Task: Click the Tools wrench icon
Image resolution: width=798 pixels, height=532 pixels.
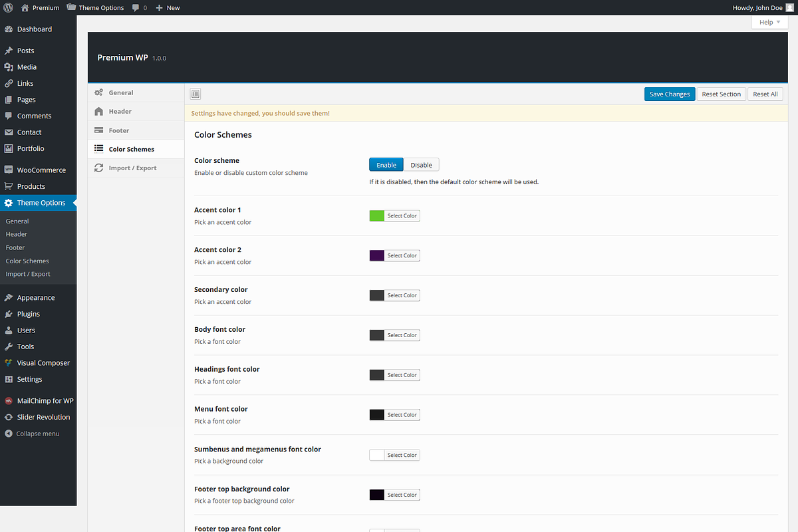Action: click(9, 346)
